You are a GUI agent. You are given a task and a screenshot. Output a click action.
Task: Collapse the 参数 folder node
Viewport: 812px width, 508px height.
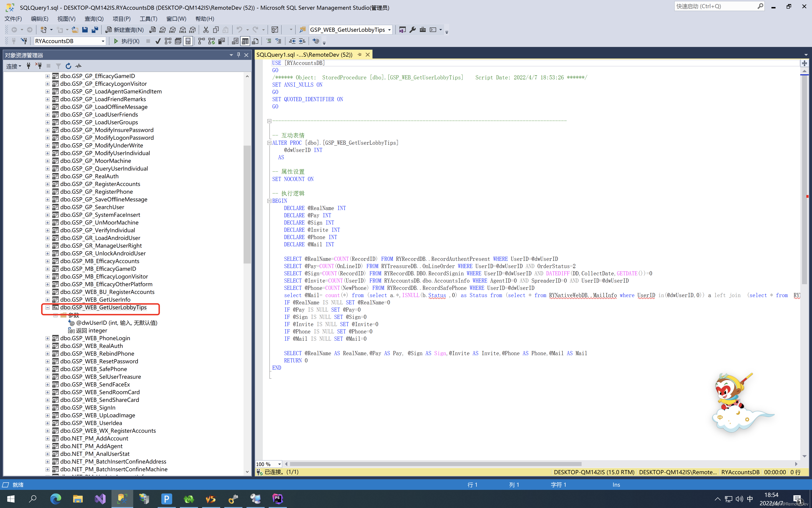click(x=56, y=315)
